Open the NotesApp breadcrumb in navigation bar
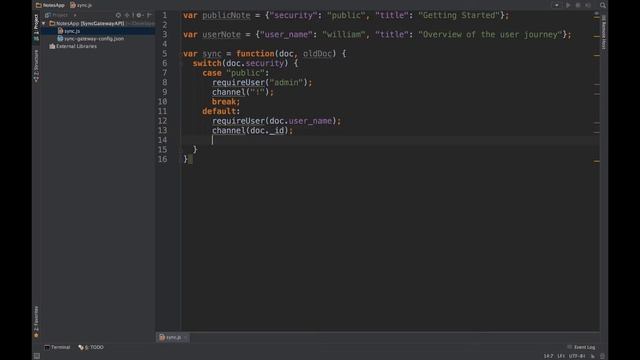This screenshot has height=360, width=640. pyautogui.click(x=50, y=5)
